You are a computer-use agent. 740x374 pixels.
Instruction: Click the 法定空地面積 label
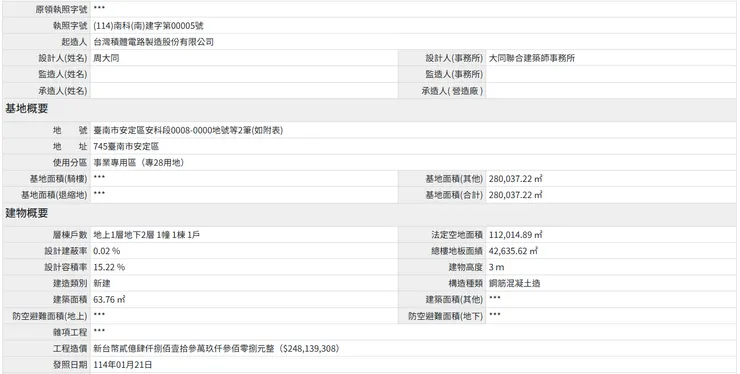point(457,235)
